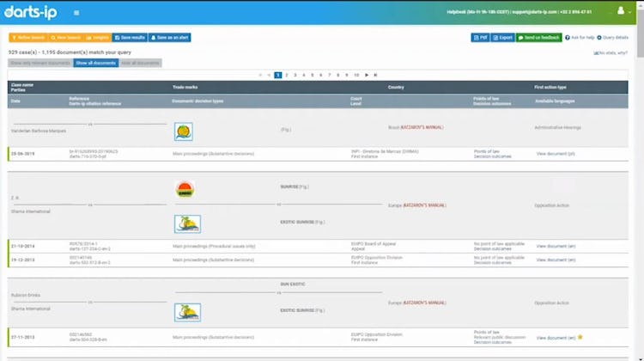Click Points of law in the 25-06-2019 row
This screenshot has width=644, height=361.
click(486, 151)
